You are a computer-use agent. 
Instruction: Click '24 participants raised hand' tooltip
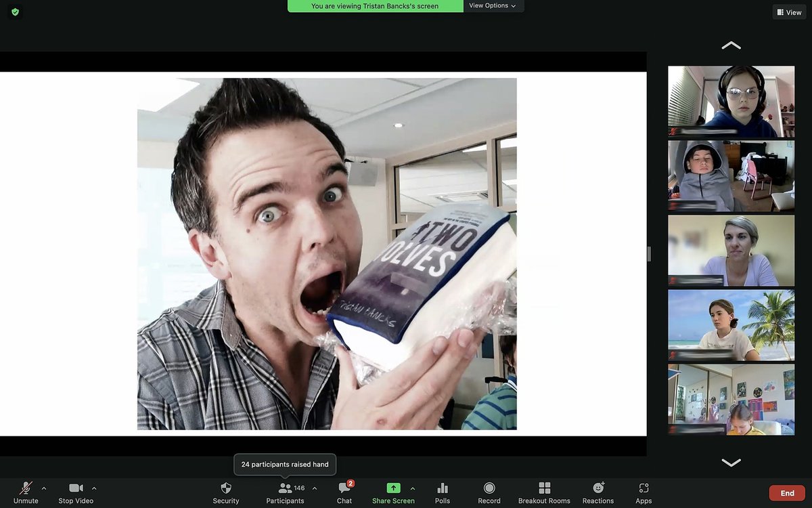285,465
